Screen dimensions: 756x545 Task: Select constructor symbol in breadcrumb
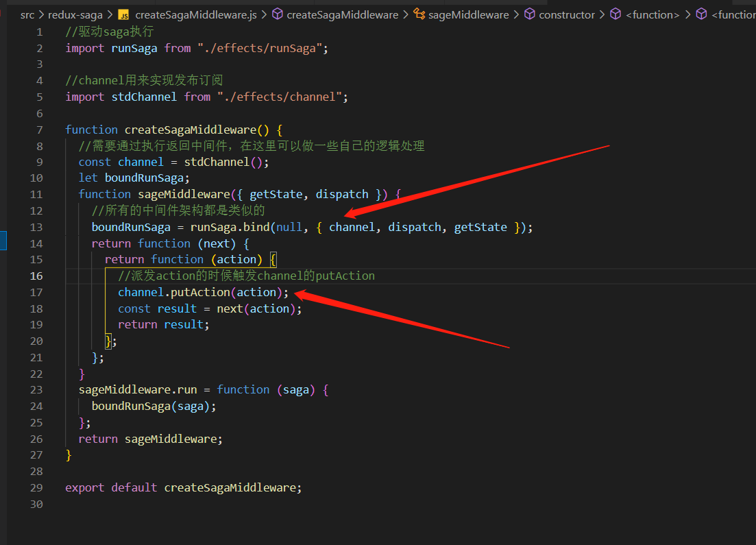(567, 15)
